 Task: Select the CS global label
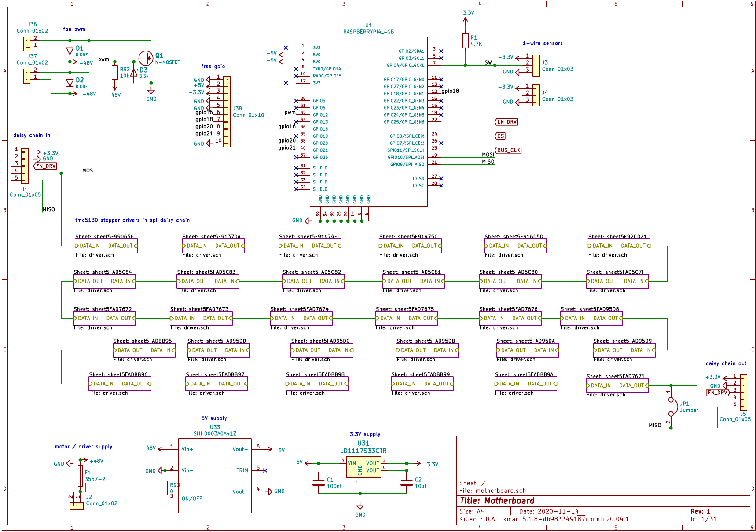click(x=500, y=136)
